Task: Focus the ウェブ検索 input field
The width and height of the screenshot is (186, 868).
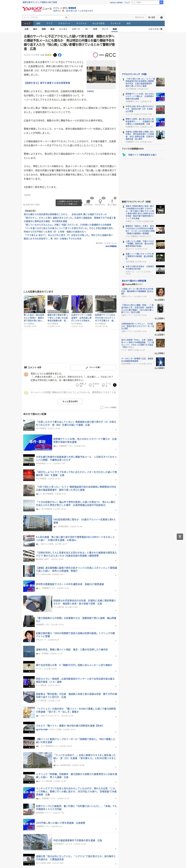Action: point(145,2)
